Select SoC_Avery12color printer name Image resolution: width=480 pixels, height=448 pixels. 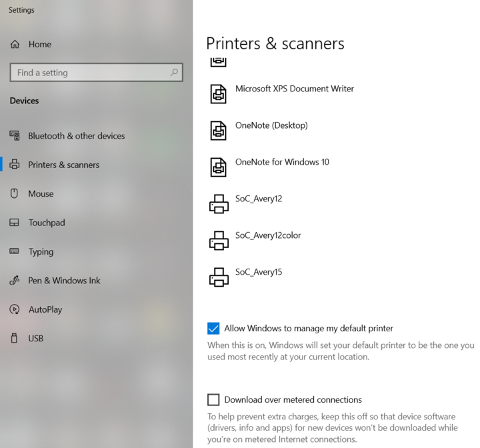tap(268, 235)
